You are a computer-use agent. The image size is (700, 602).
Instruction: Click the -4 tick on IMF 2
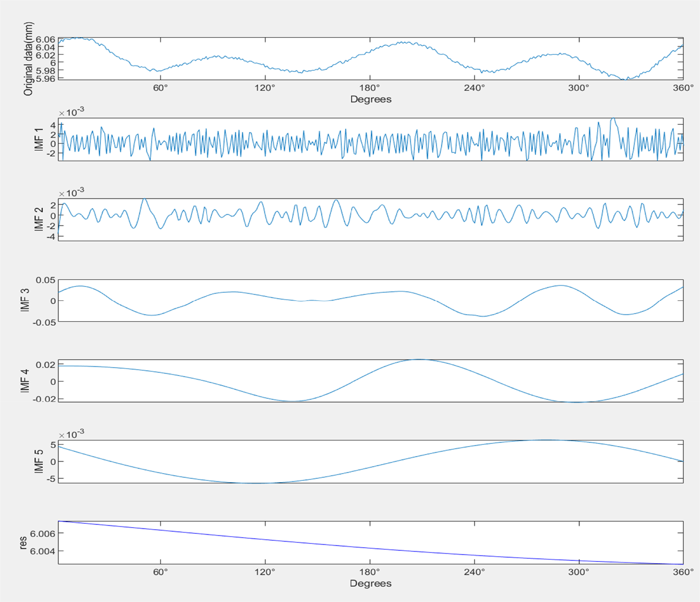point(51,237)
